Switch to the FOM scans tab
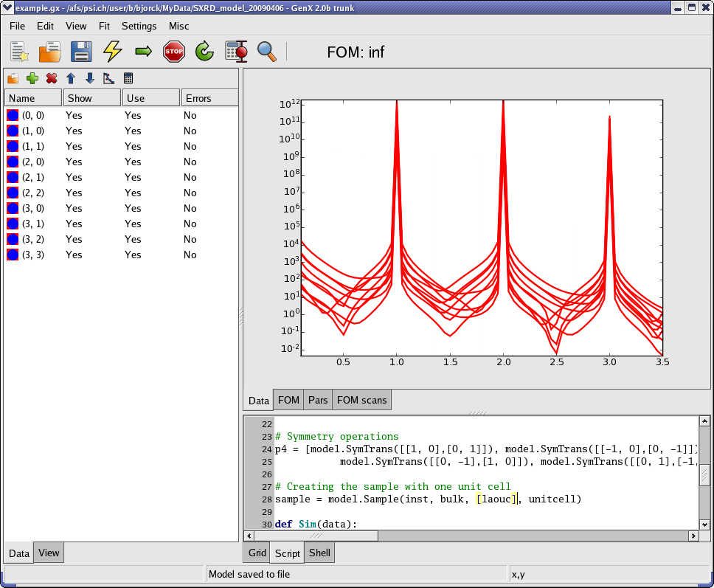The height and width of the screenshot is (588, 714). pyautogui.click(x=361, y=400)
